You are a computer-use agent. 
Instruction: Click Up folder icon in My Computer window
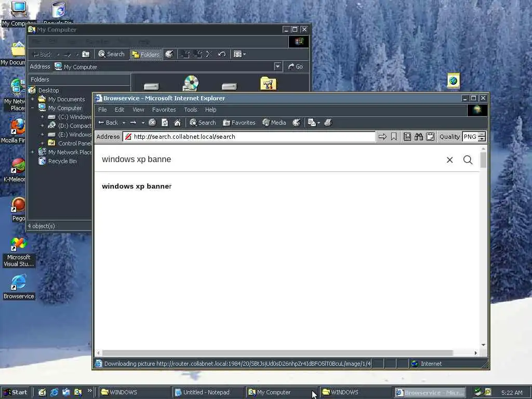point(86,54)
